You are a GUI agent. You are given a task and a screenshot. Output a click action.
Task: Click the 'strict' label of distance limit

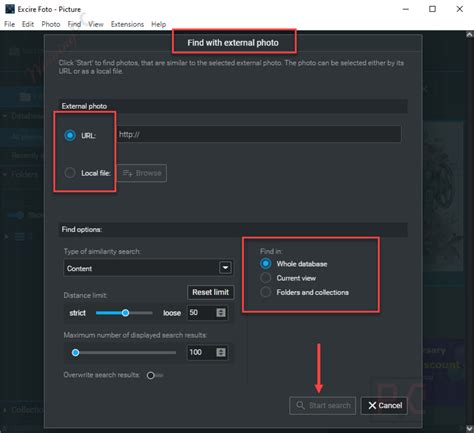click(77, 313)
